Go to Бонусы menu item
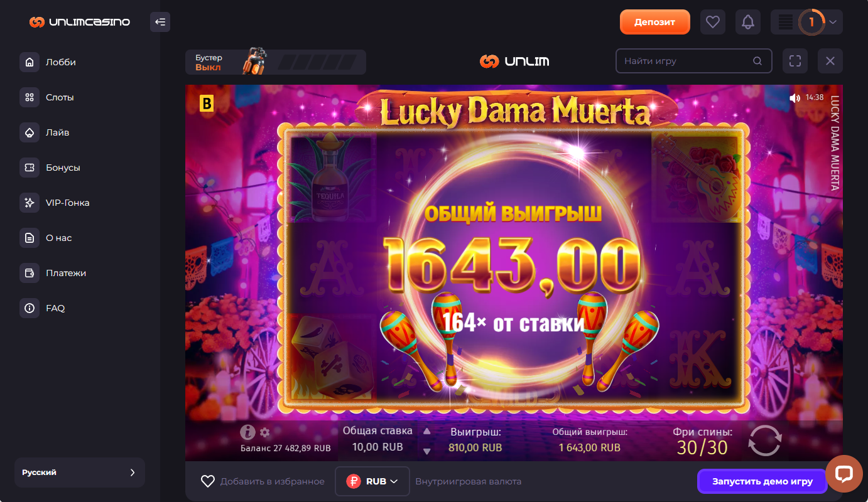The width and height of the screenshot is (868, 502). pyautogui.click(x=63, y=168)
